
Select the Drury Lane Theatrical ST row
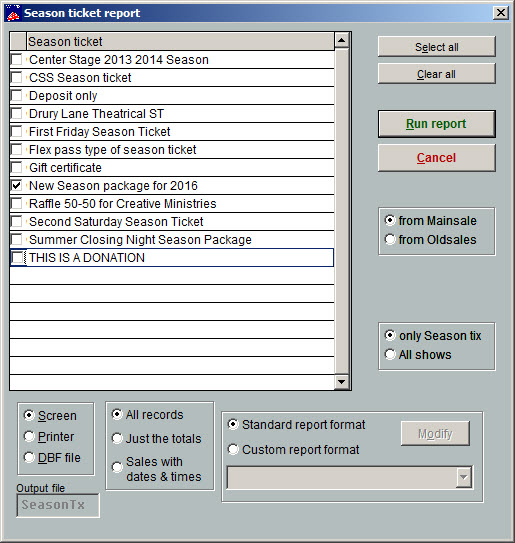pyautogui.click(x=172, y=114)
